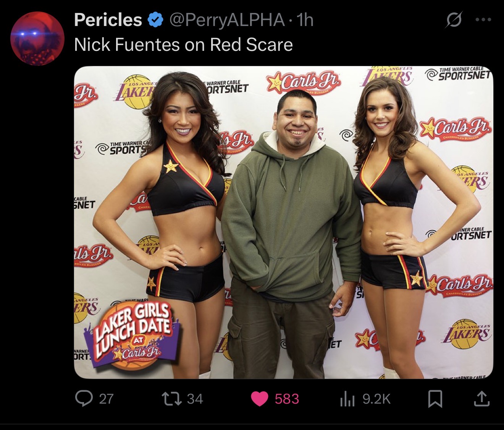Open the share upload icon
Viewport: 504px width, 430px height.
pyautogui.click(x=481, y=399)
